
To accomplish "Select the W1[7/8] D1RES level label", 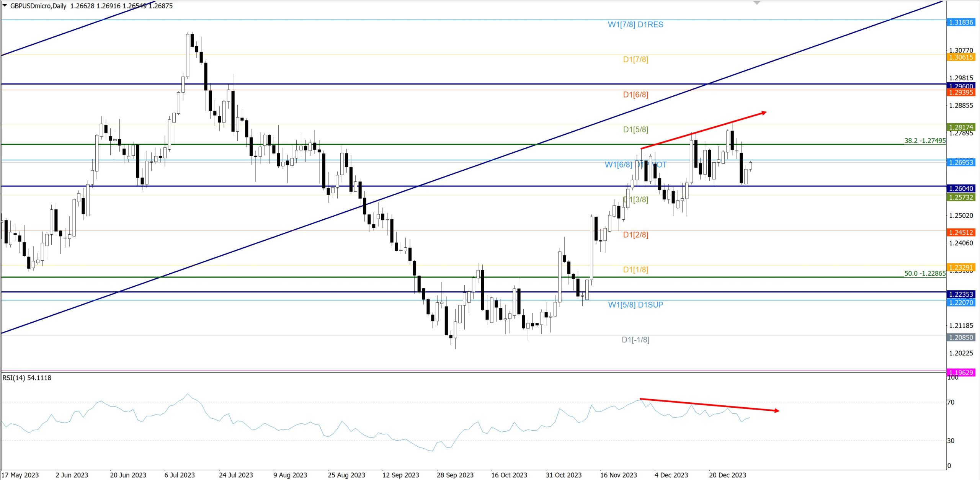I will point(635,24).
